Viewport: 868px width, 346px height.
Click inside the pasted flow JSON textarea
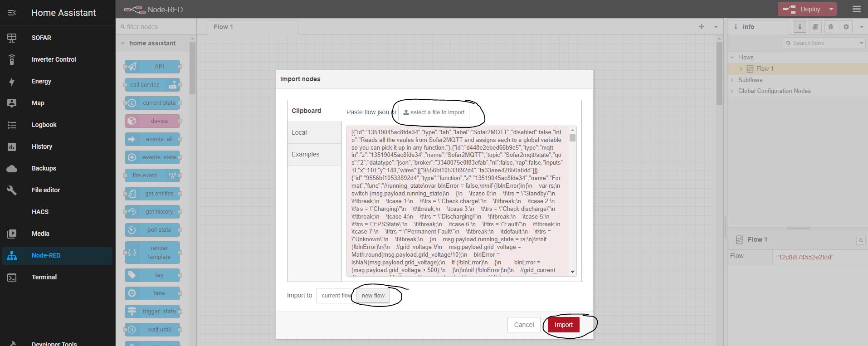click(458, 201)
